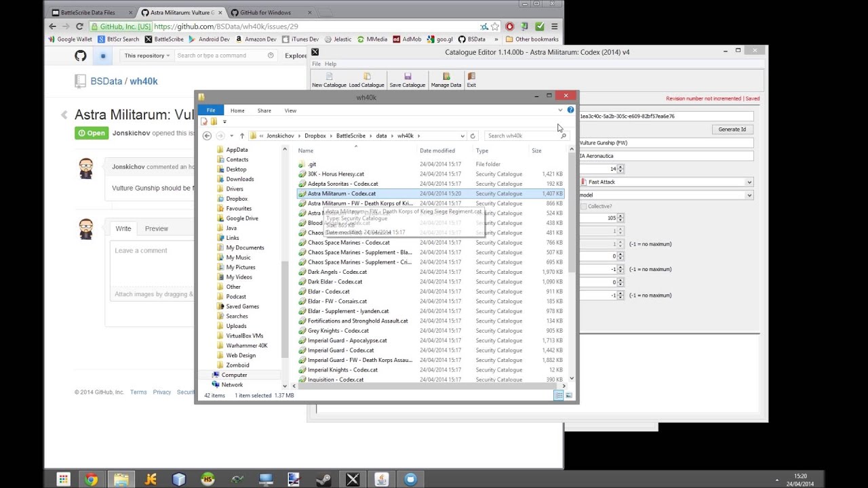This screenshot has width=868, height=488.
Task: Select Network in Explorer navigation pane
Action: 232,385
